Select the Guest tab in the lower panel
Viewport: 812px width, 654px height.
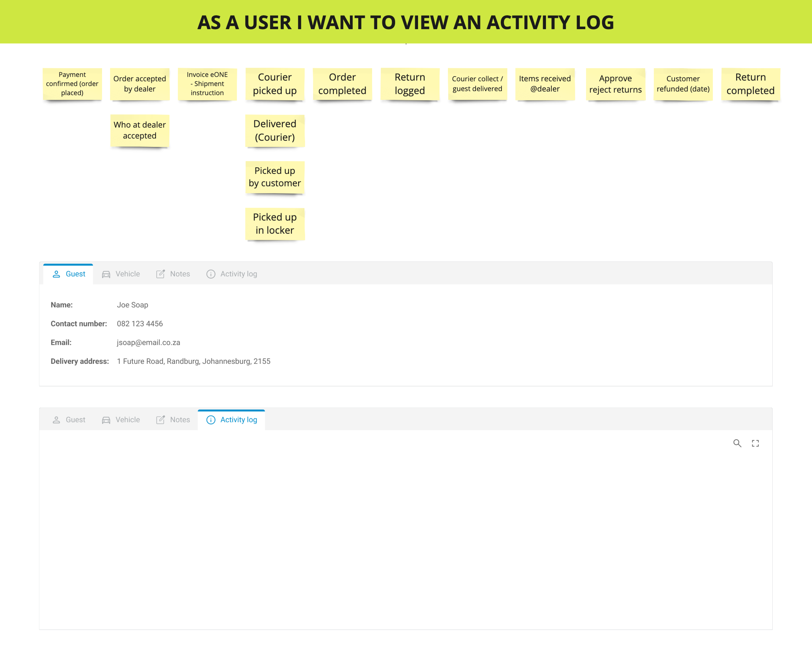(69, 420)
